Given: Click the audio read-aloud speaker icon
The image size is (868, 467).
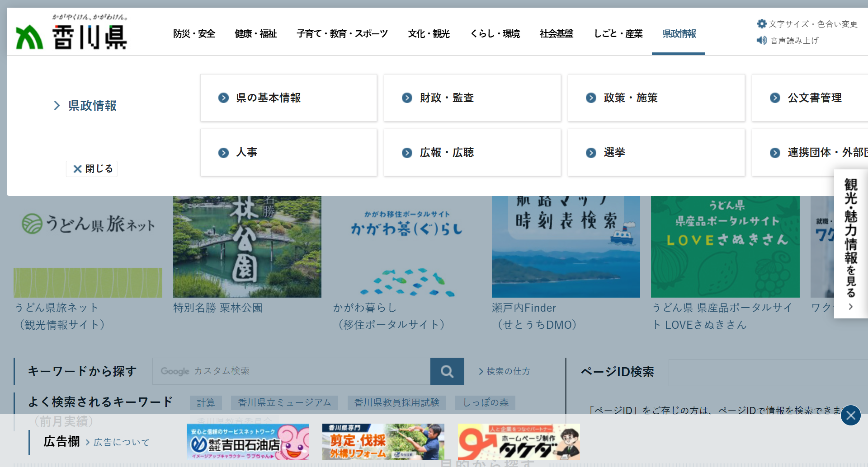Looking at the screenshot, I should [762, 41].
